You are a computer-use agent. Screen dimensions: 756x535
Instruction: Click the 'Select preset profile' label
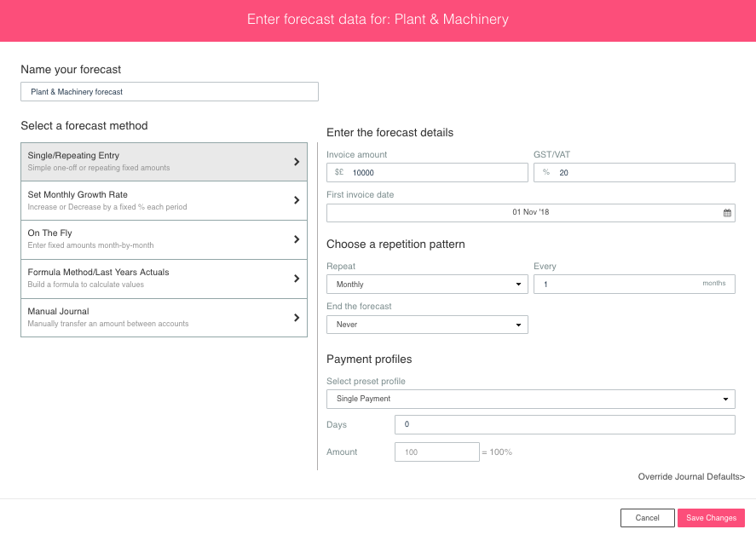[366, 382]
